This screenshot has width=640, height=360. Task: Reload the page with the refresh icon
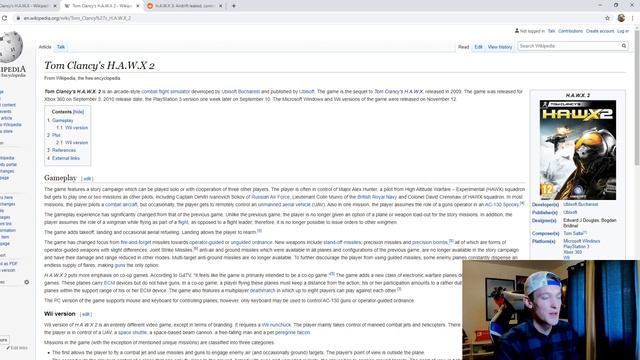(4, 18)
